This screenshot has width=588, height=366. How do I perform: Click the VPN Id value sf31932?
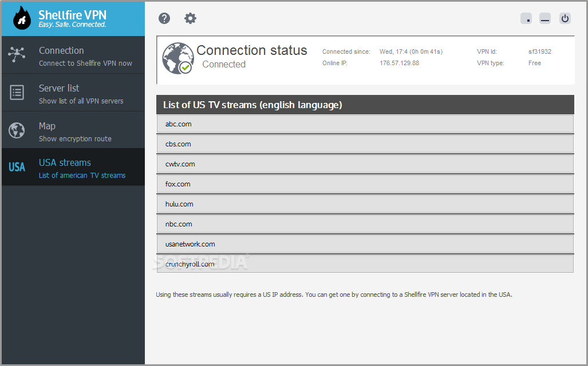pyautogui.click(x=540, y=51)
